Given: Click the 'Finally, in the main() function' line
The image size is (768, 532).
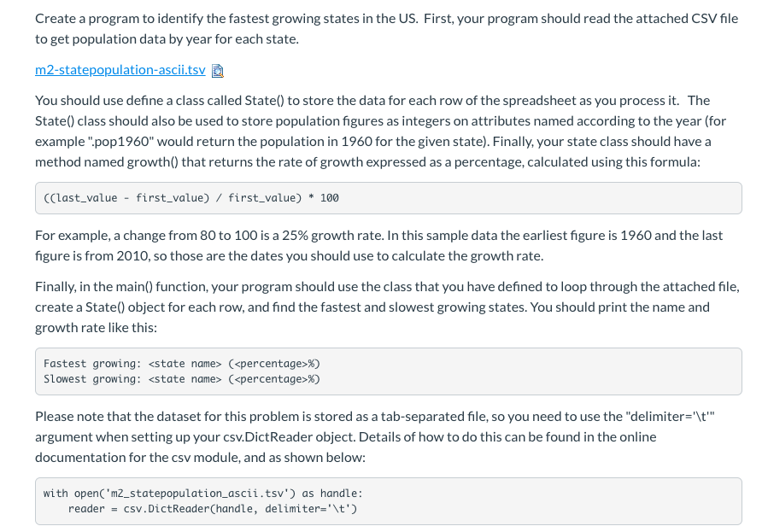Looking at the screenshot, I should click(387, 286).
